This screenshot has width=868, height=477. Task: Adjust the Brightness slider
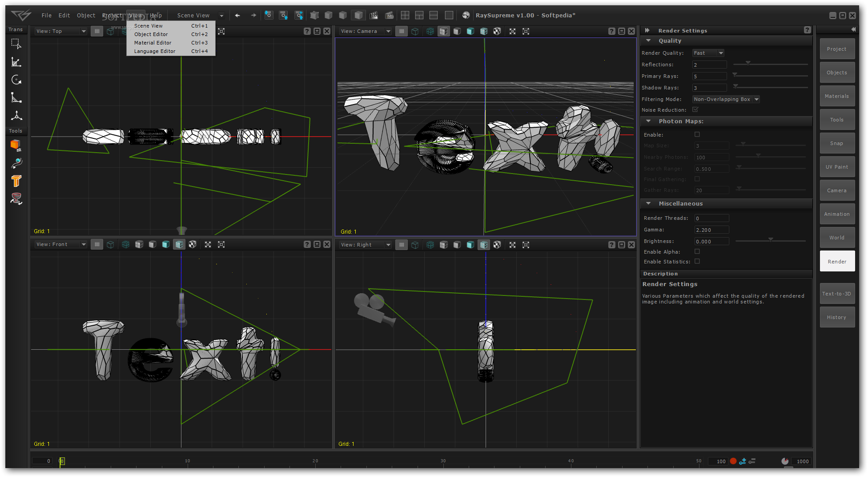tap(770, 240)
